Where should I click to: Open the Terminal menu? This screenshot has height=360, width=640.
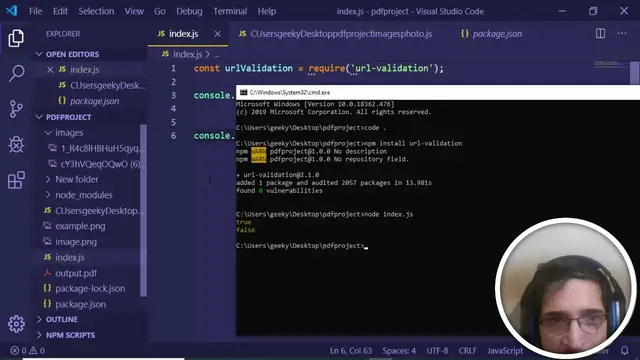230,11
